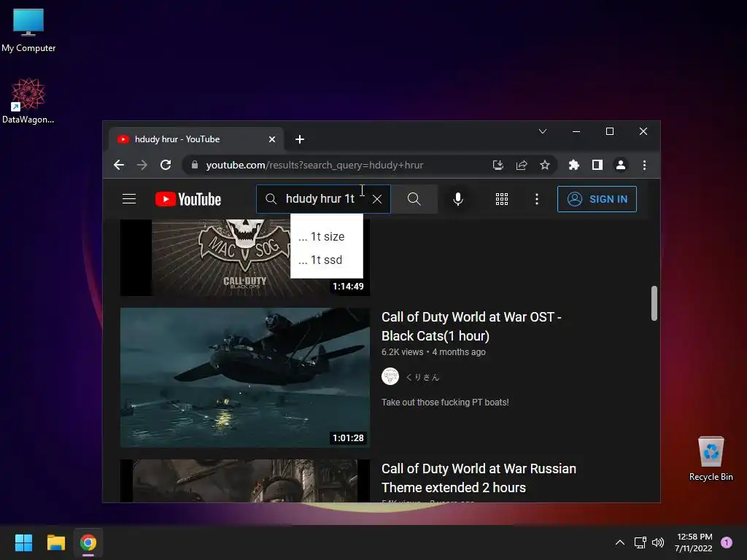Image resolution: width=747 pixels, height=560 pixels.
Task: Click the '6.2K views • 4 months ago' text
Action: 433,352
